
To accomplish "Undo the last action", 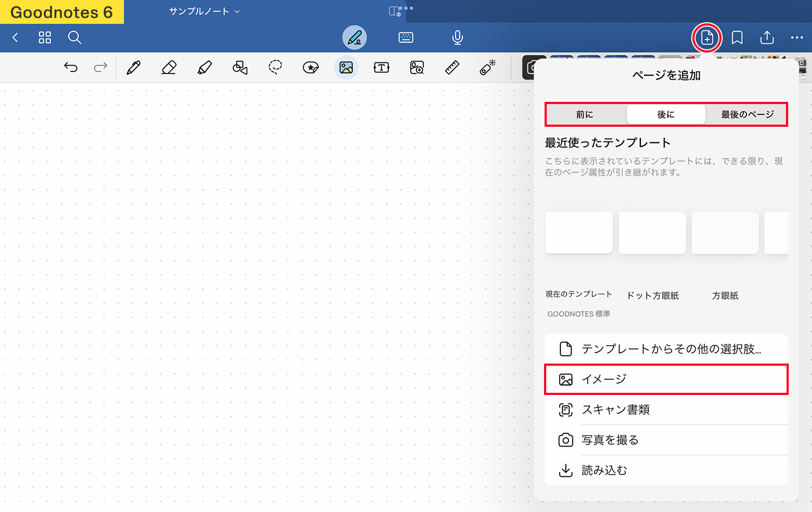I will [x=71, y=67].
